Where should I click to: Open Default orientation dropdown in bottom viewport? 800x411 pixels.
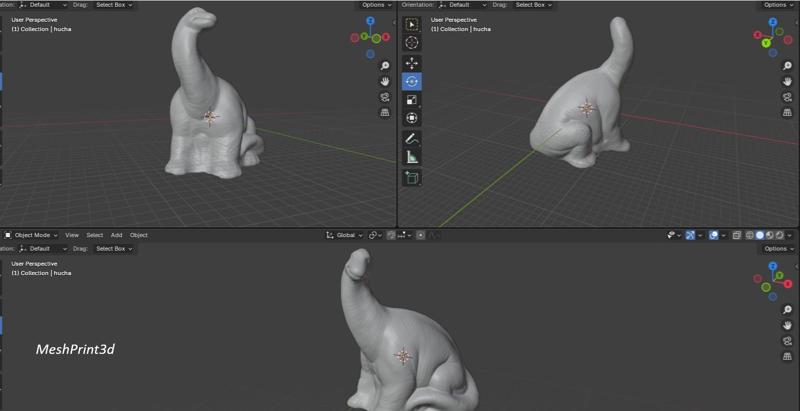pos(43,248)
